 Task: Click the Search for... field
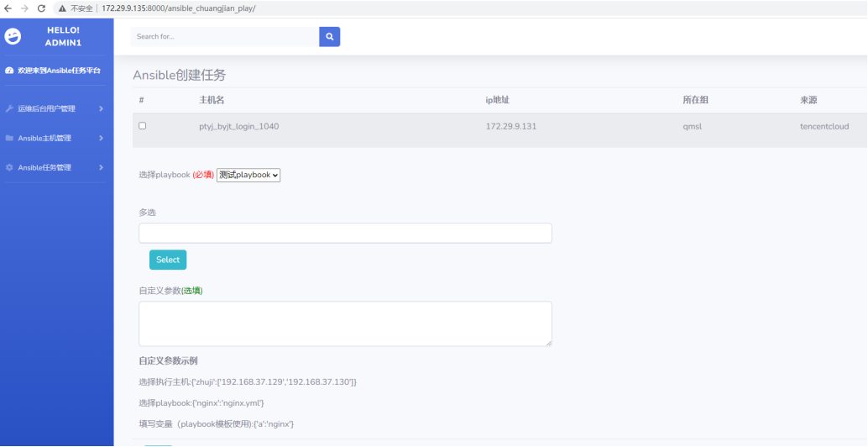click(x=225, y=37)
